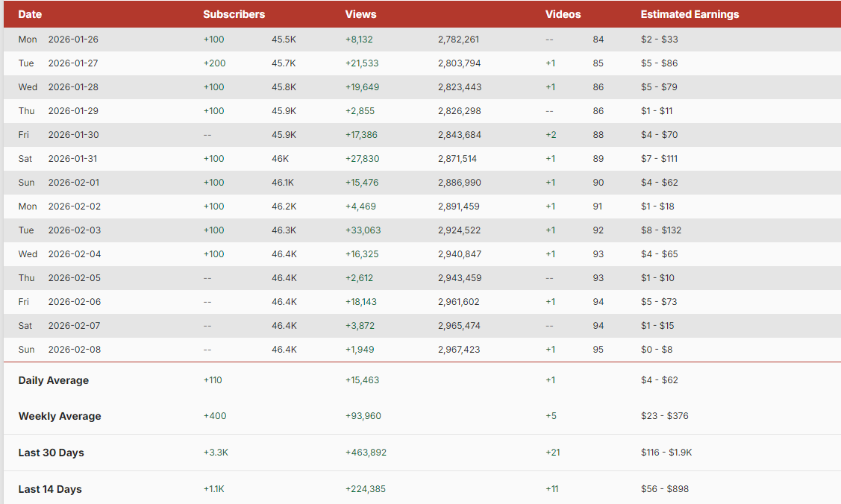Viewport: 841px width, 504px height.
Task: Click the +15,476 views value
Action: pos(361,183)
